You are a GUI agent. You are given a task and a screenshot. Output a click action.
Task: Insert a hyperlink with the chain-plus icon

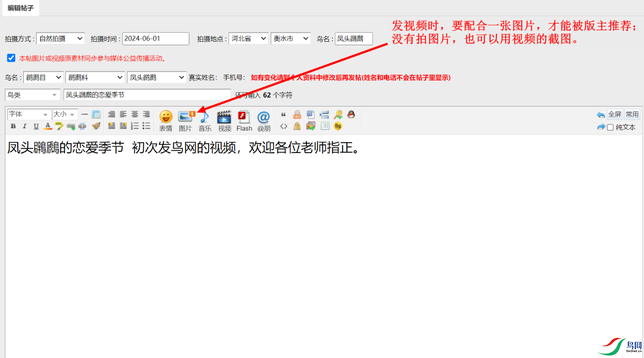coord(71,126)
